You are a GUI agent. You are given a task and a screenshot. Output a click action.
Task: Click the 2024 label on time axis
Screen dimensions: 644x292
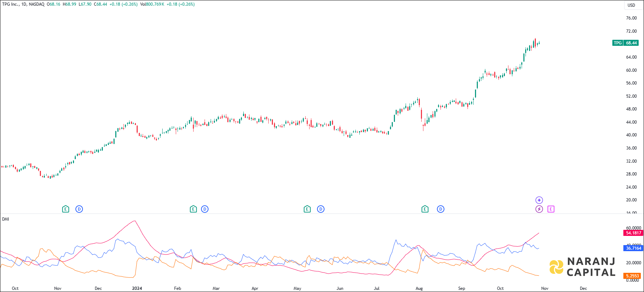pos(137,288)
